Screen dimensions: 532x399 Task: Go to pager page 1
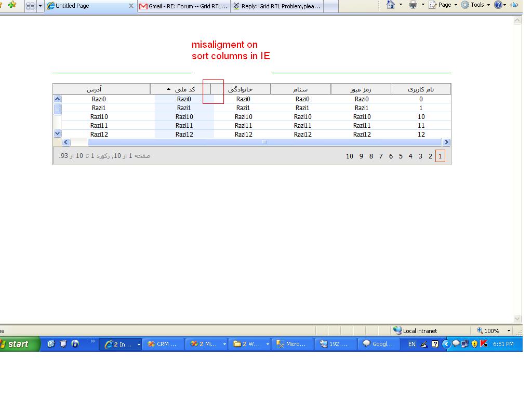[x=440, y=156]
